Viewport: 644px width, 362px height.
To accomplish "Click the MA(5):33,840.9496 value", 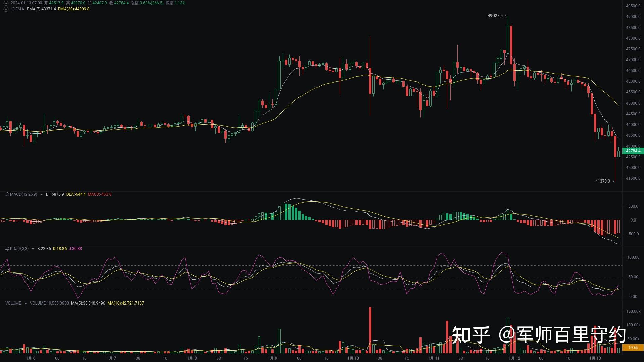I will click(88, 303).
